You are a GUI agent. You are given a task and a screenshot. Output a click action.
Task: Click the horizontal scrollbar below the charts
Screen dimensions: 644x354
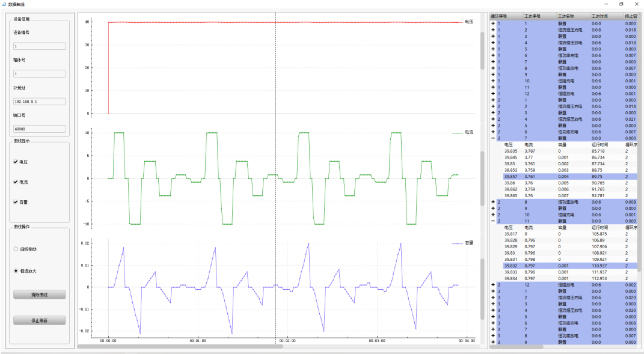click(x=180, y=346)
